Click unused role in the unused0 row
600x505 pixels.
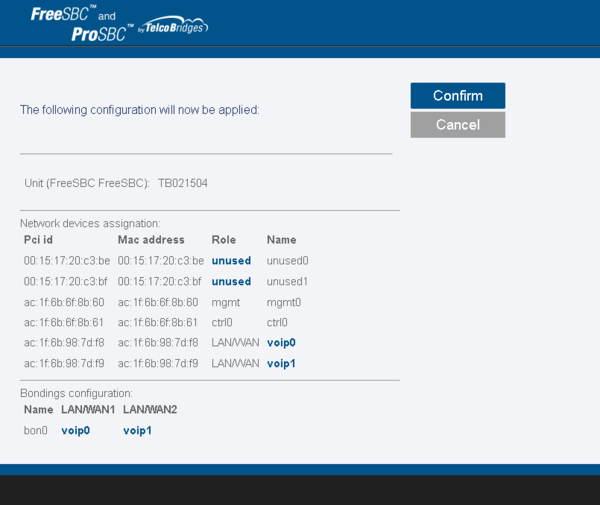click(232, 261)
